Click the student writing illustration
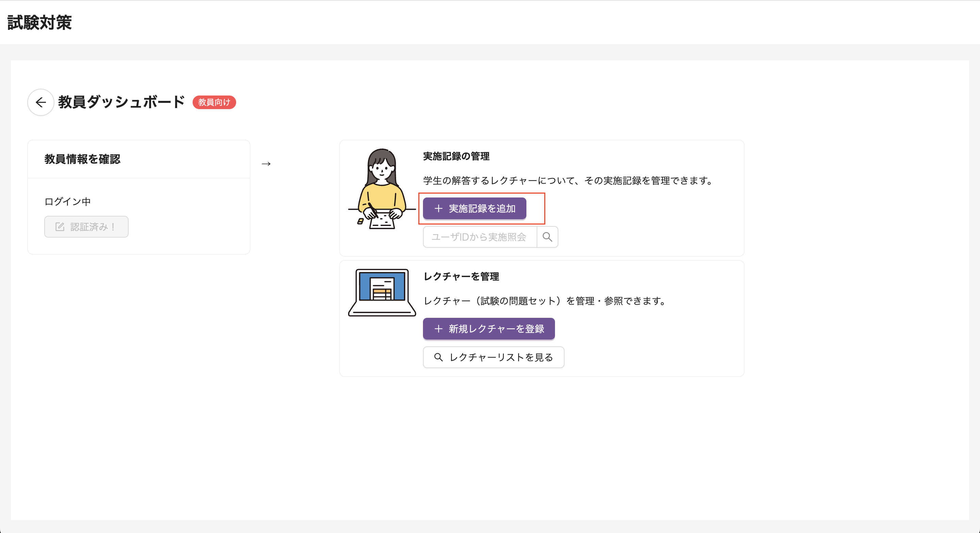This screenshot has width=980, height=533. [381, 189]
